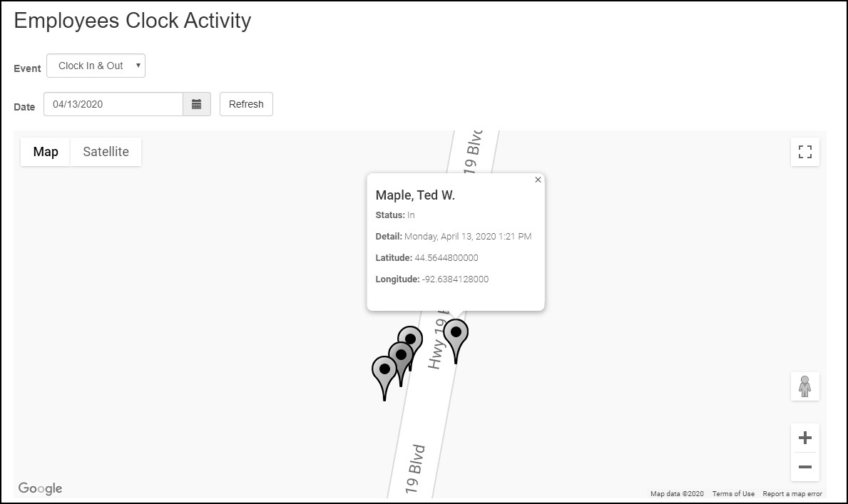Viewport: 848px width, 504px height.
Task: Click the Date input field
Action: point(114,104)
